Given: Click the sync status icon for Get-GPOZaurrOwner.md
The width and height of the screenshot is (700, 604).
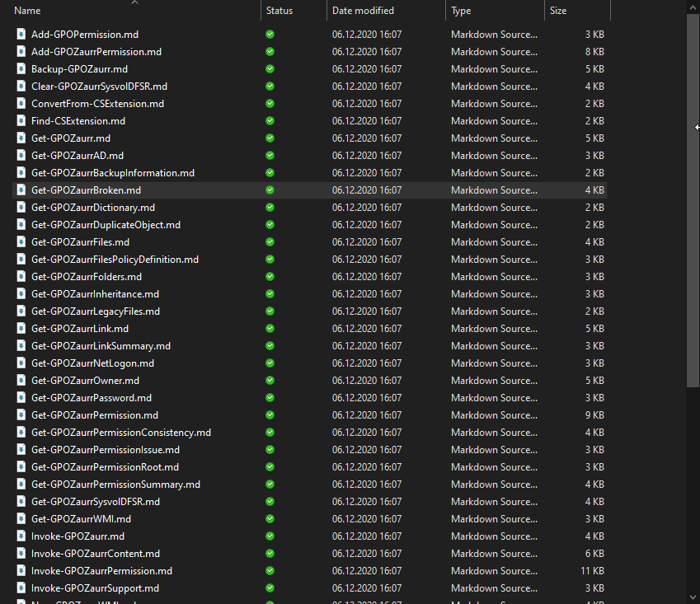Looking at the screenshot, I should pyautogui.click(x=270, y=381).
